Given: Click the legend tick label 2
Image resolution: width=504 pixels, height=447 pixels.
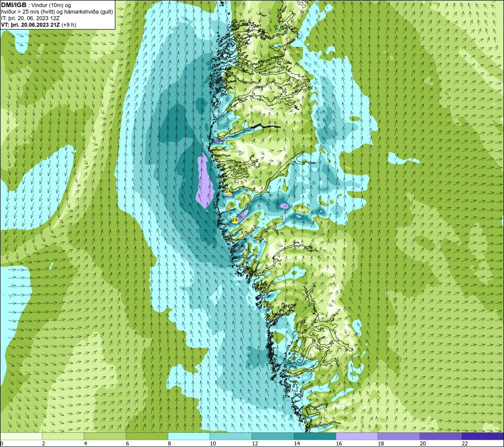Looking at the screenshot, I should tap(43, 443).
